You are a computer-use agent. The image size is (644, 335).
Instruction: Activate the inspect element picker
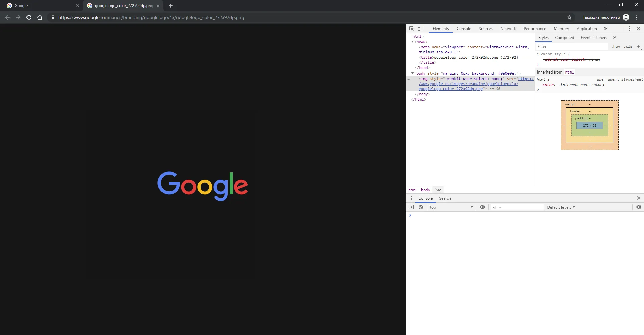pyautogui.click(x=412, y=29)
